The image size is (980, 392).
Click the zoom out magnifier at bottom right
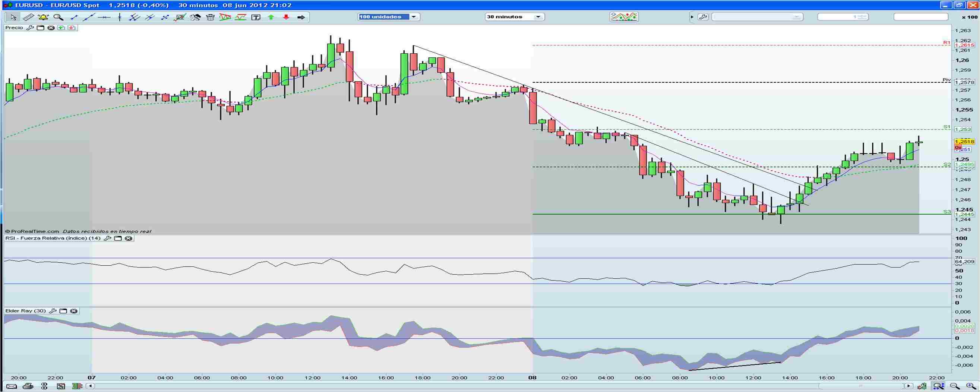coord(954,385)
